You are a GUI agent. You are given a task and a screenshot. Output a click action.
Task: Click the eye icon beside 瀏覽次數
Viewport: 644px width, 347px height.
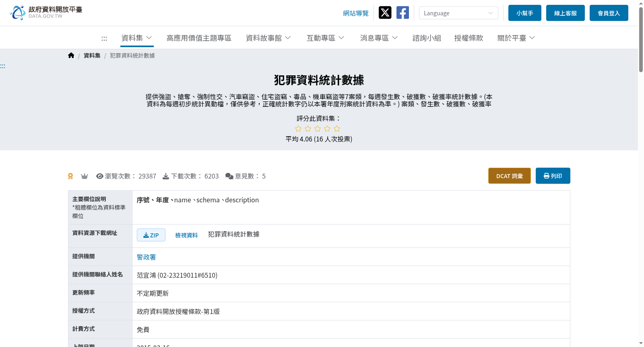(100, 176)
